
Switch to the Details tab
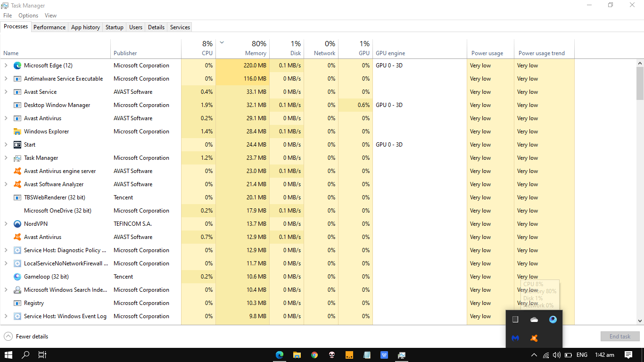[156, 27]
